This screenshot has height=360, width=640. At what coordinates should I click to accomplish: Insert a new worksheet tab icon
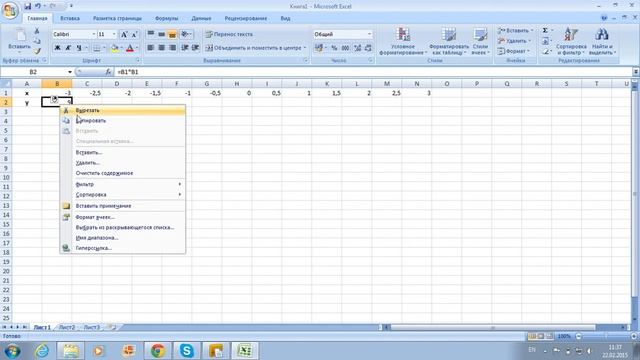point(111,327)
